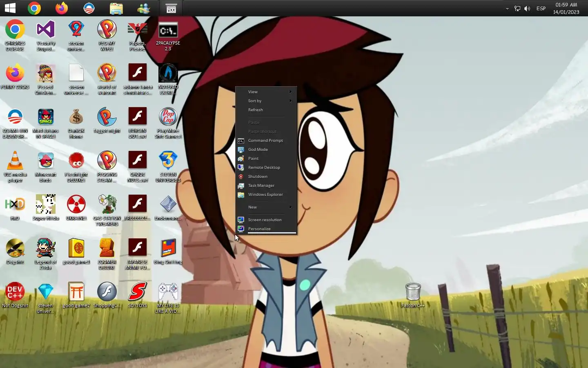This screenshot has height=368, width=588.
Task: Open the Not Dogshit Dev C++ shortcut
Action: point(15,295)
